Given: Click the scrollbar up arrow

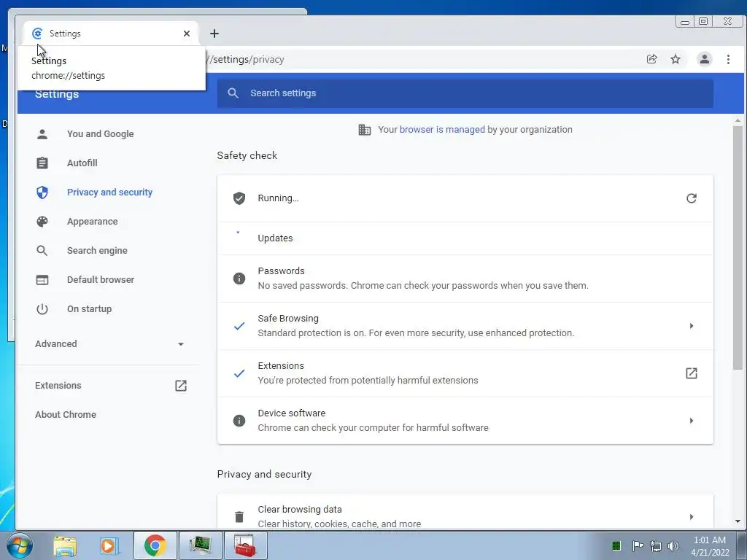Looking at the screenshot, I should coord(738,121).
